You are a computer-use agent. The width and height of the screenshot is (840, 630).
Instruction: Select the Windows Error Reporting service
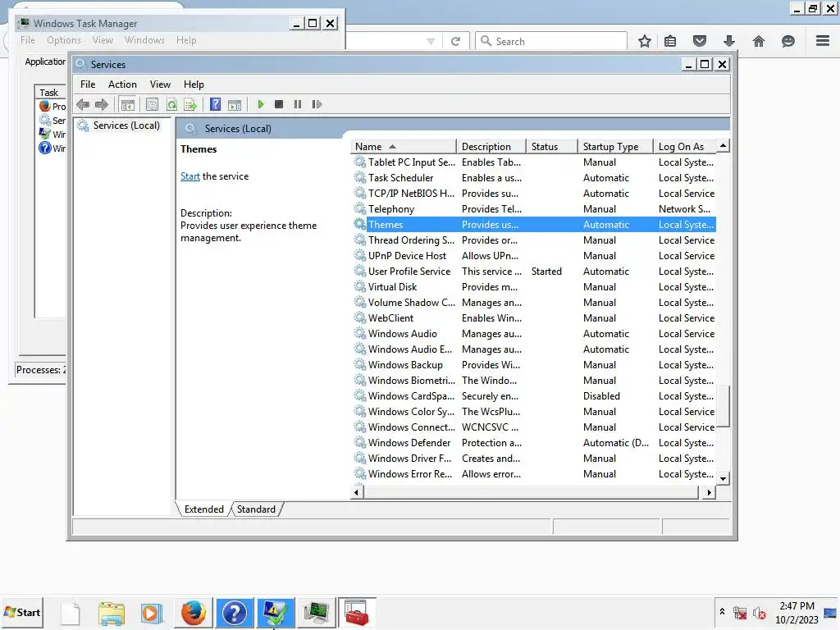534,473
